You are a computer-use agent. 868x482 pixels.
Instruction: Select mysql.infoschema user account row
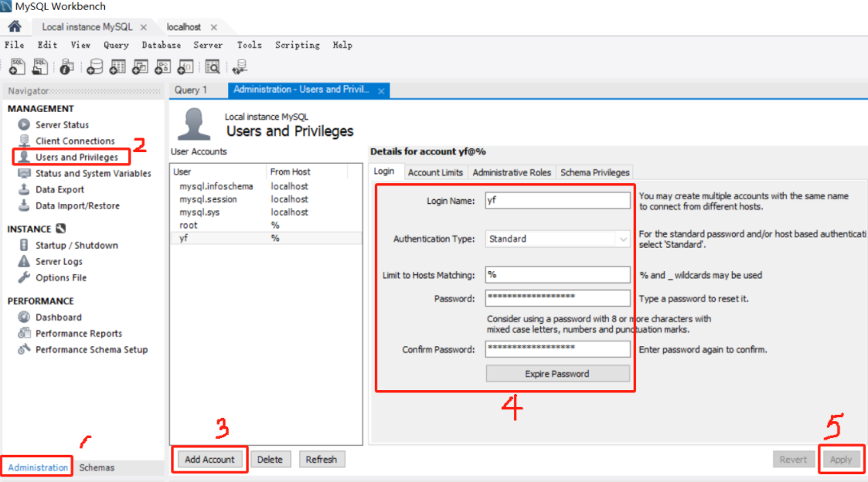(x=266, y=186)
